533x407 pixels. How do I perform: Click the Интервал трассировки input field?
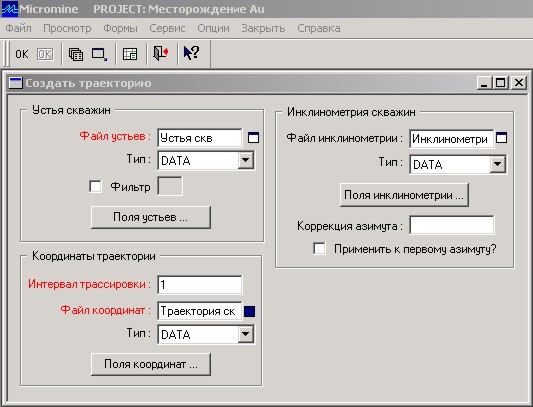click(x=200, y=285)
